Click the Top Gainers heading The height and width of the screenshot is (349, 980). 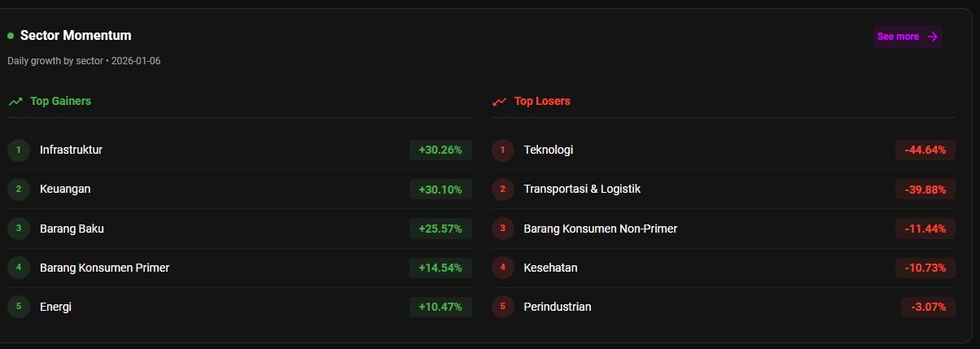(x=60, y=102)
